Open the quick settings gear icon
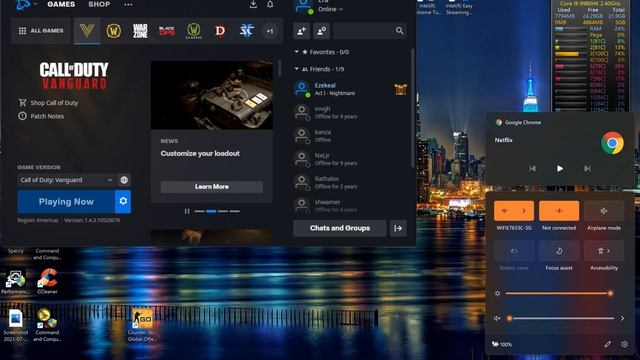 pyautogui.click(x=624, y=344)
